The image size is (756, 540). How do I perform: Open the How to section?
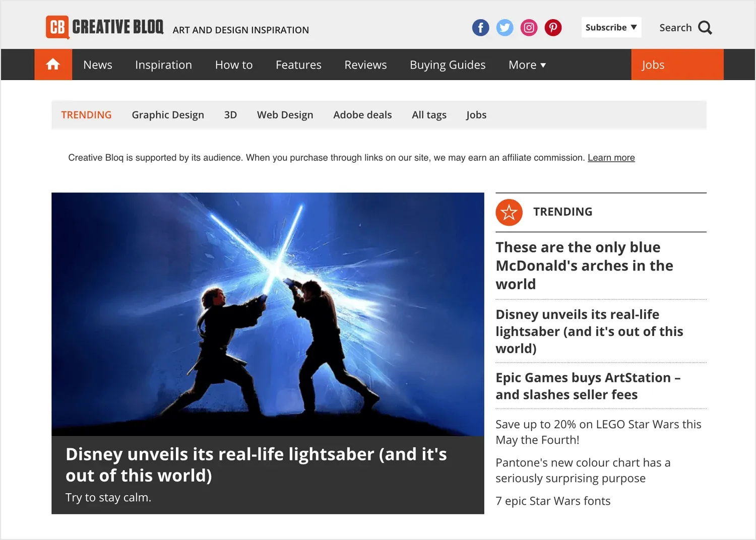point(234,65)
